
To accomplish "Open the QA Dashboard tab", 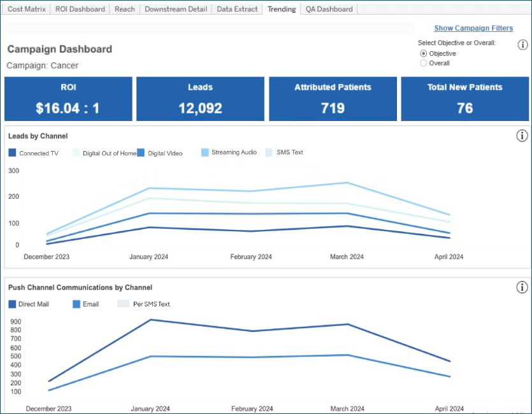I will tap(329, 9).
